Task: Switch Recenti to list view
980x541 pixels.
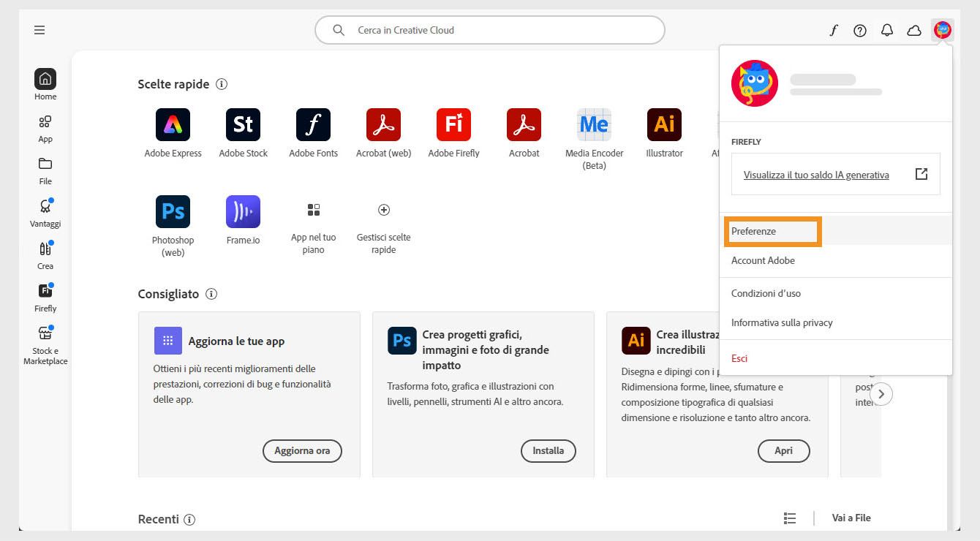Action: (790, 518)
